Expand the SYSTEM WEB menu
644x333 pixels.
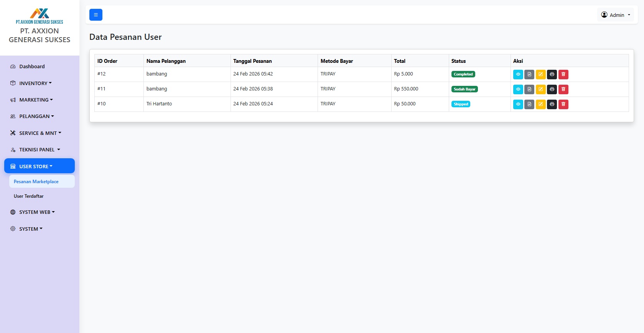click(40, 212)
